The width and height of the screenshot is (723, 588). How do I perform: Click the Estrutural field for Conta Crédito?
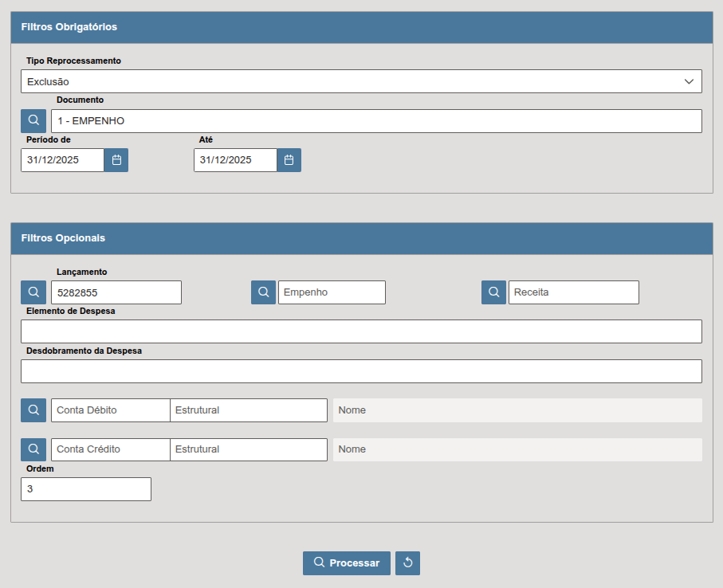(249, 449)
